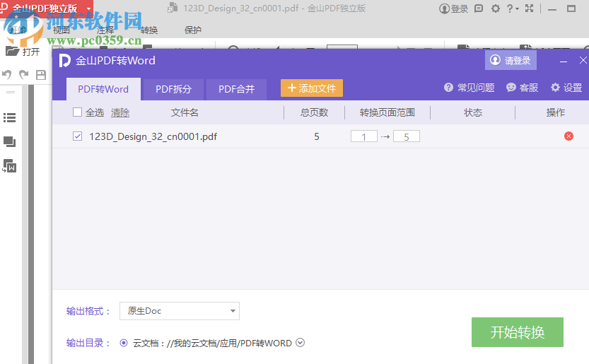Viewport: 589px width, 364px height.
Task: Click the save disk icon
Action: click(41, 75)
